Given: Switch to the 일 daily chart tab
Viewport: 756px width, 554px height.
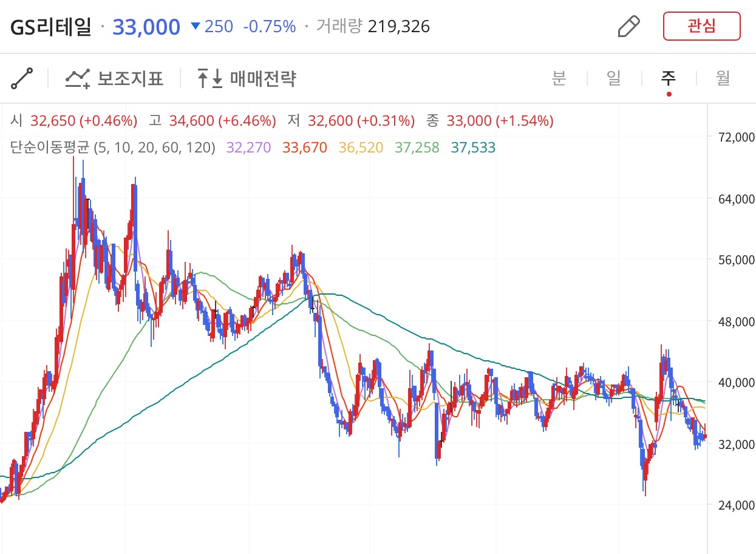Looking at the screenshot, I should click(614, 78).
